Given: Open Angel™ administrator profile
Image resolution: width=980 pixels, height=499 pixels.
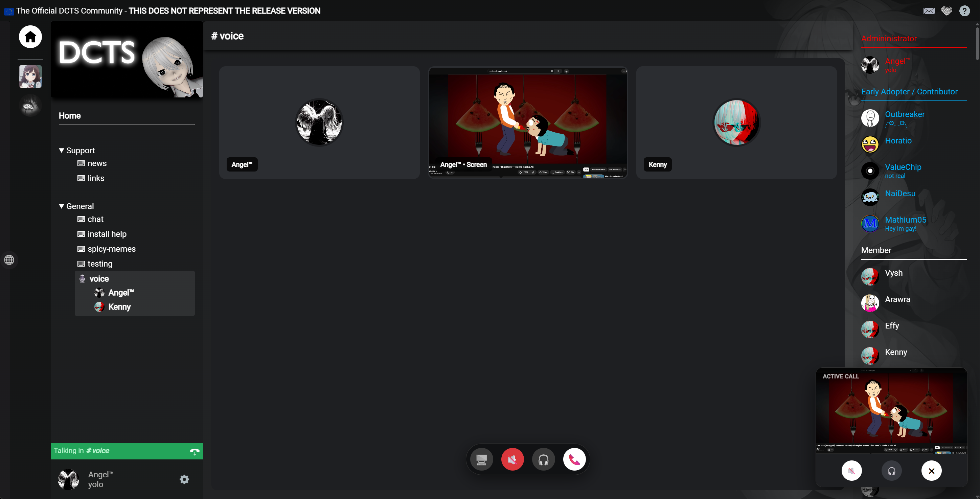Looking at the screenshot, I should click(913, 65).
